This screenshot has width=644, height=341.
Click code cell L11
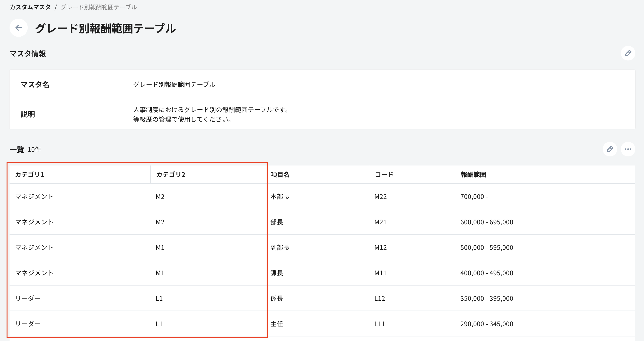point(379,324)
